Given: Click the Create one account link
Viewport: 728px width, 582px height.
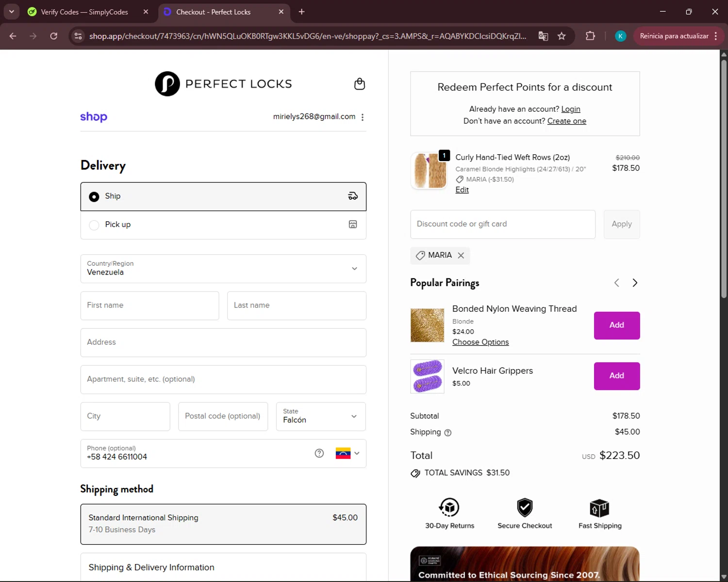Looking at the screenshot, I should 566,121.
